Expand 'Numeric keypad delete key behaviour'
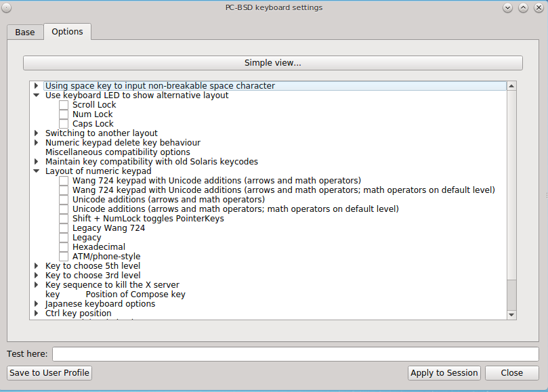 (36, 143)
